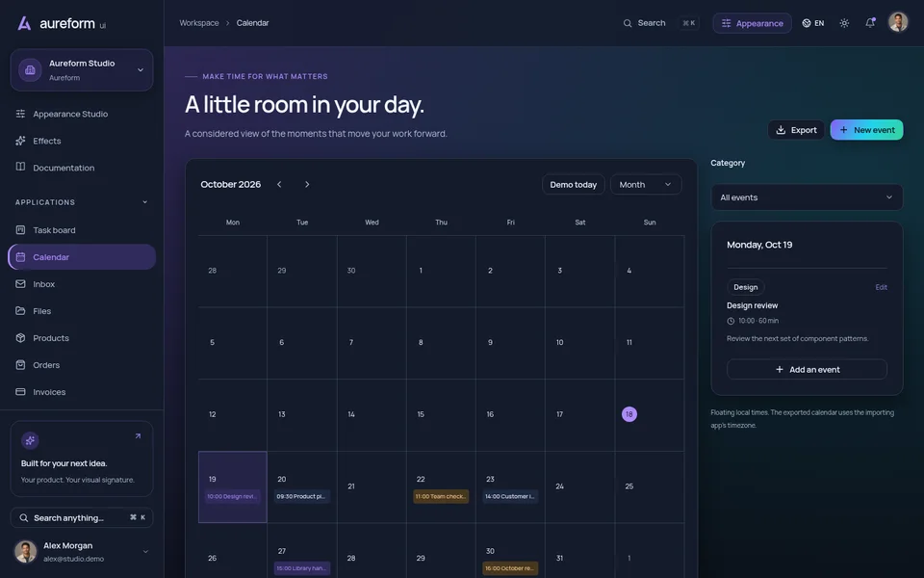The height and width of the screenshot is (578, 924).
Task: Open the 14:00 Customer event on the 23rd
Action: pyautogui.click(x=510, y=497)
